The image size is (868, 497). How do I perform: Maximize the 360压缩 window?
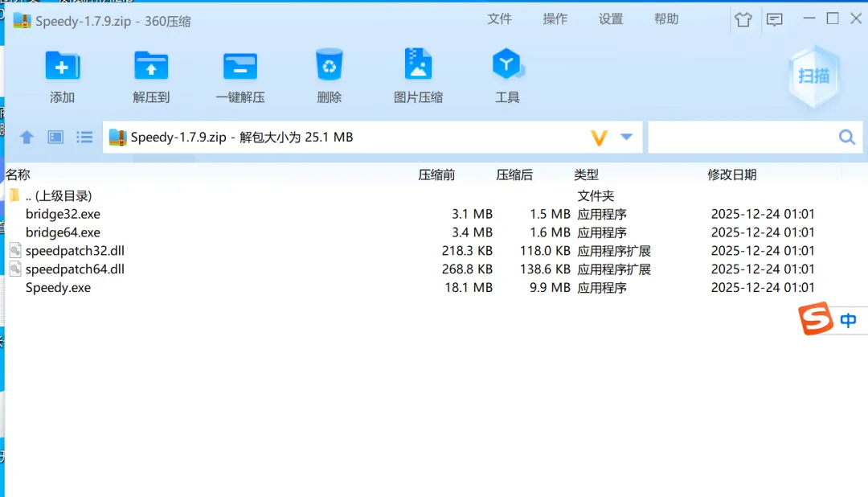tap(833, 18)
